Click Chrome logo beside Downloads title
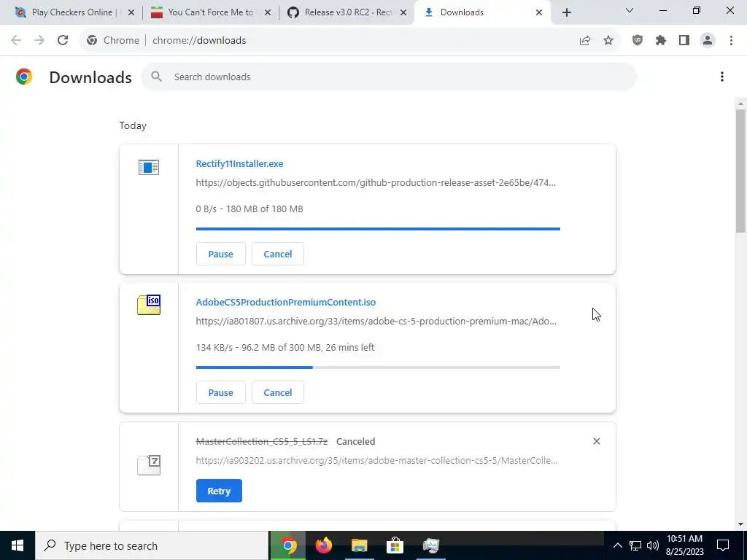747x560 pixels. pos(24,77)
